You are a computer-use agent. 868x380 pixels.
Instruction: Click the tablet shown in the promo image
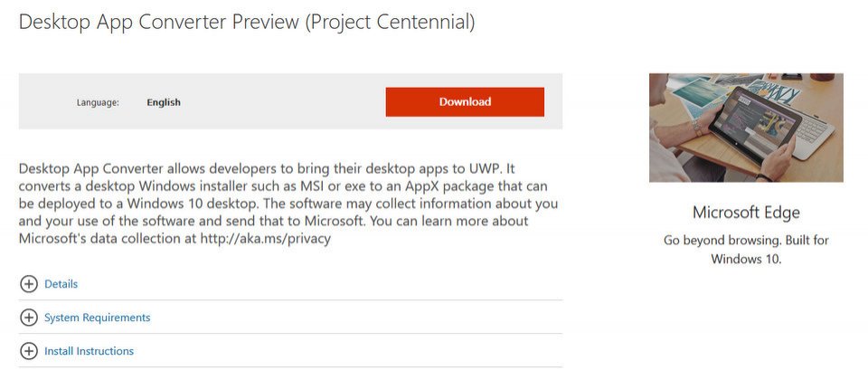pyautogui.click(x=754, y=128)
